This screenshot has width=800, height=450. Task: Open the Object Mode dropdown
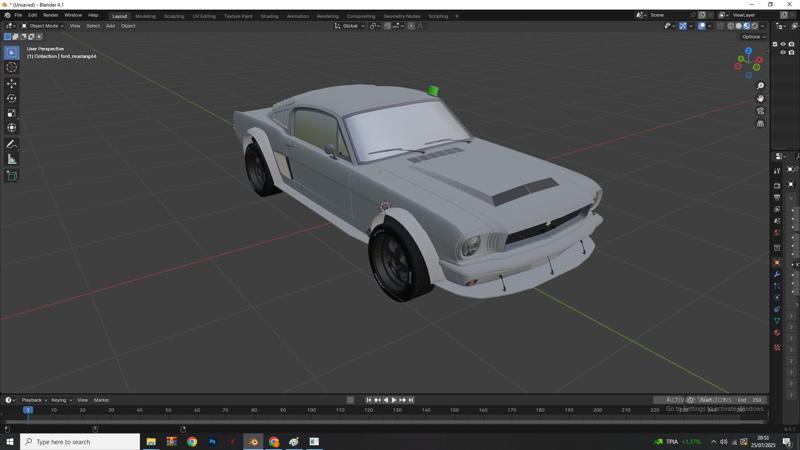[x=42, y=26]
